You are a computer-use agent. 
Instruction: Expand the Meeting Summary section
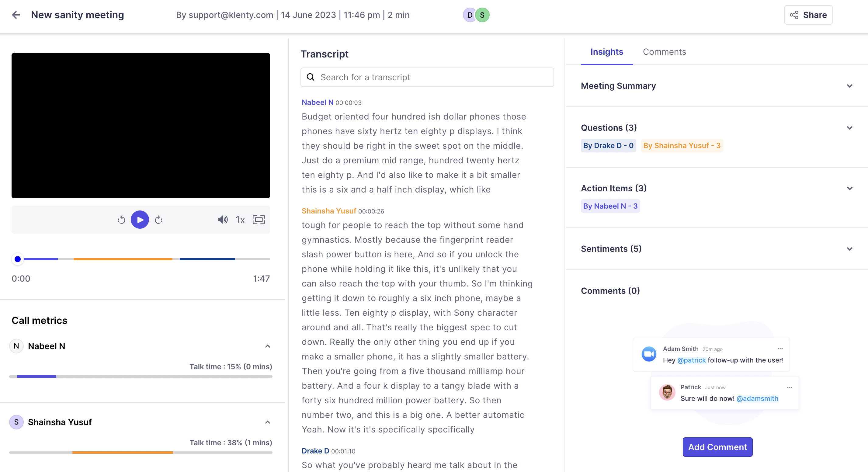[849, 86]
